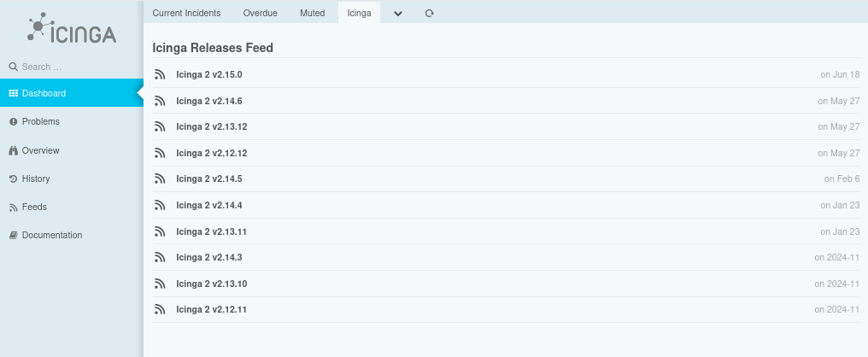868x357 pixels.
Task: Open Overview in the sidebar
Action: click(72, 150)
